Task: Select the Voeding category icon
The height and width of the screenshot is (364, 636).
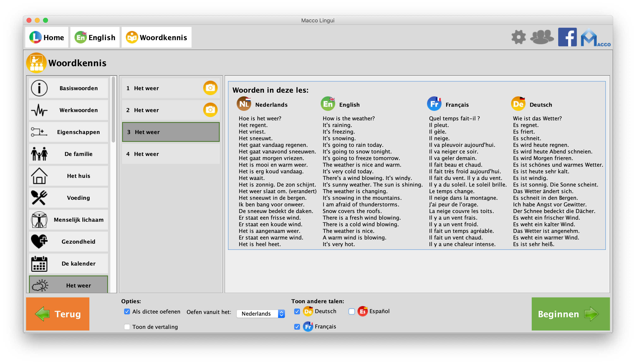Action: (x=39, y=198)
